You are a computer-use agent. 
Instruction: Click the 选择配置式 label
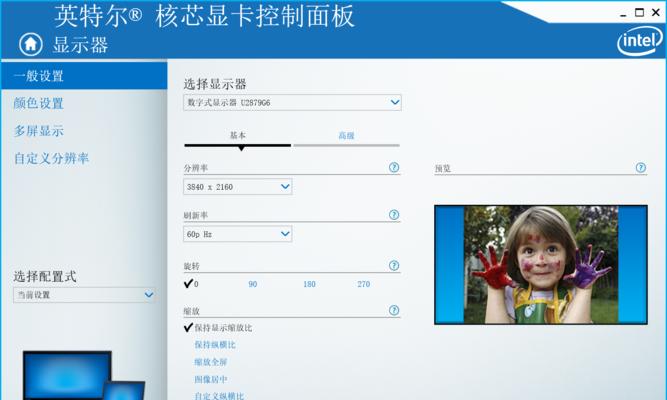(x=45, y=277)
